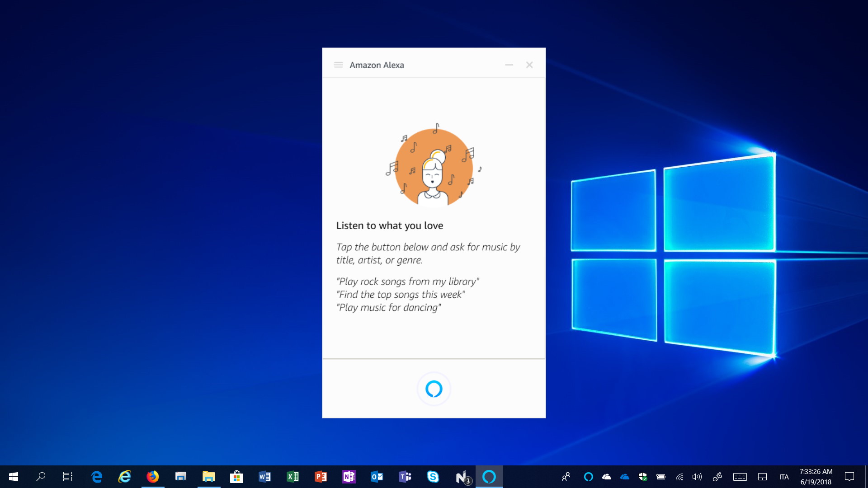Click the "Play rock songs from my library" suggestion
Screen dimensions: 868x488
click(x=407, y=282)
